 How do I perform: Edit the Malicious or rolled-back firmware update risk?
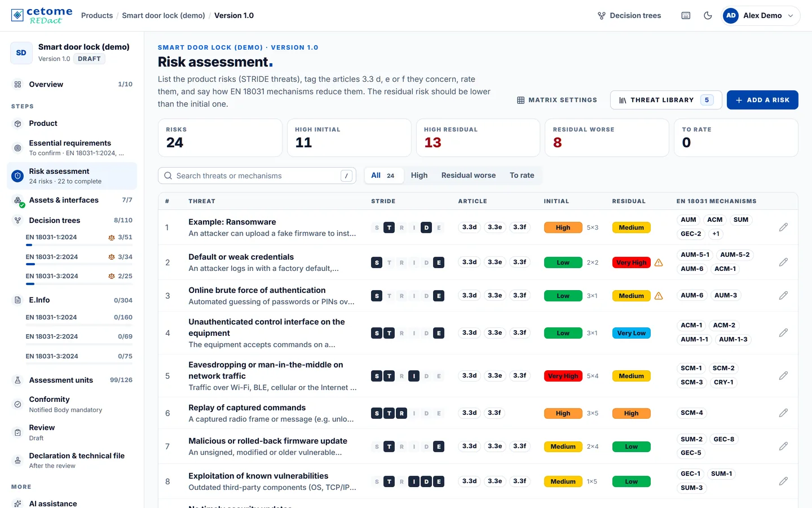click(x=783, y=446)
